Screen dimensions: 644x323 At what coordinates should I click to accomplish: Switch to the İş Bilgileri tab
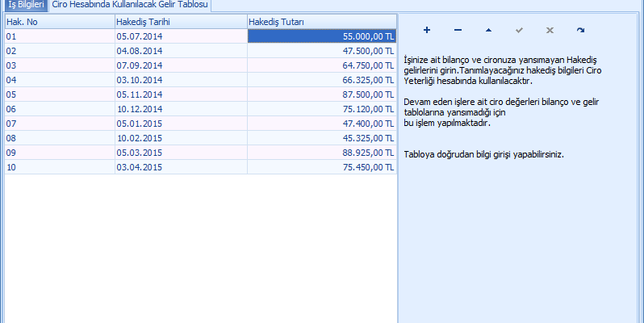25,6
